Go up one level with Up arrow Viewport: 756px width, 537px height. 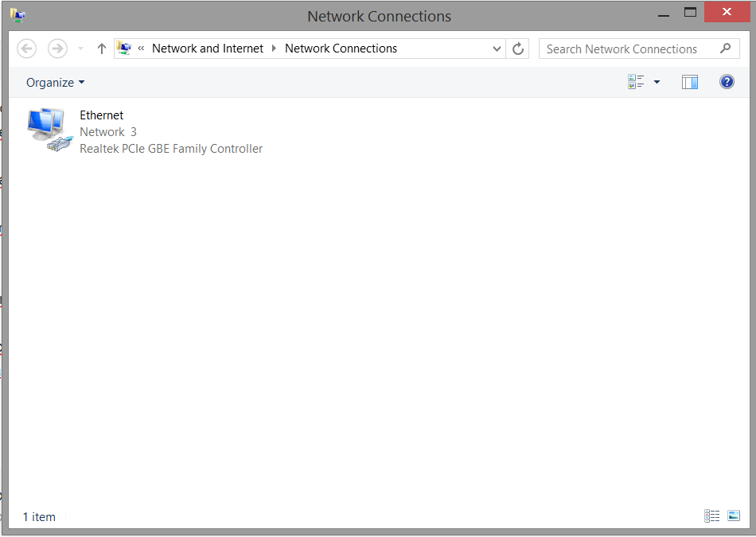coord(101,49)
